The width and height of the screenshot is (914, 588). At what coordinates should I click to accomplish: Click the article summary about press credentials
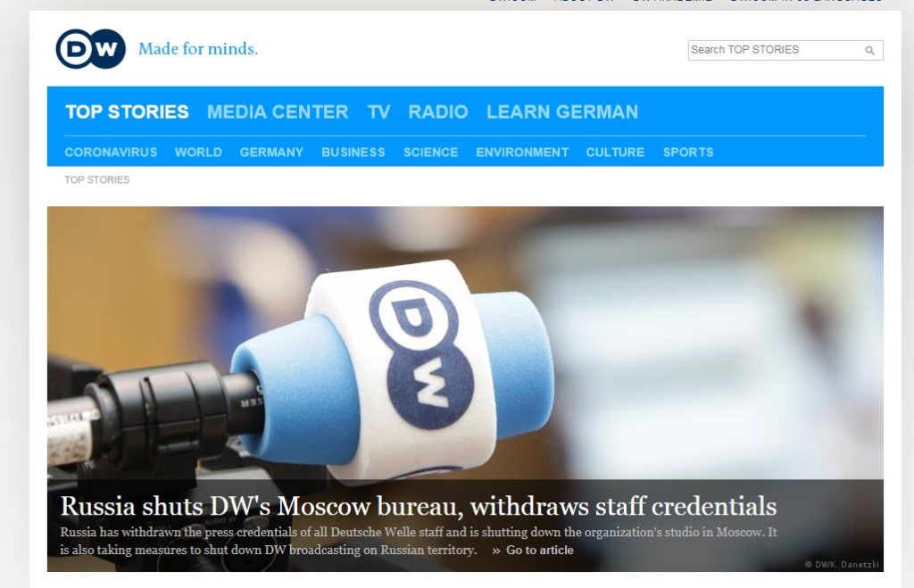pos(419,541)
